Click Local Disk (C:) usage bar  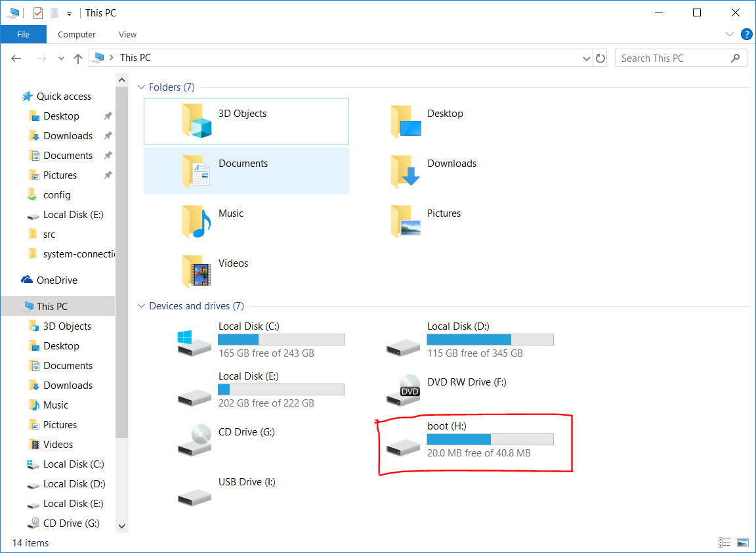[x=282, y=340]
